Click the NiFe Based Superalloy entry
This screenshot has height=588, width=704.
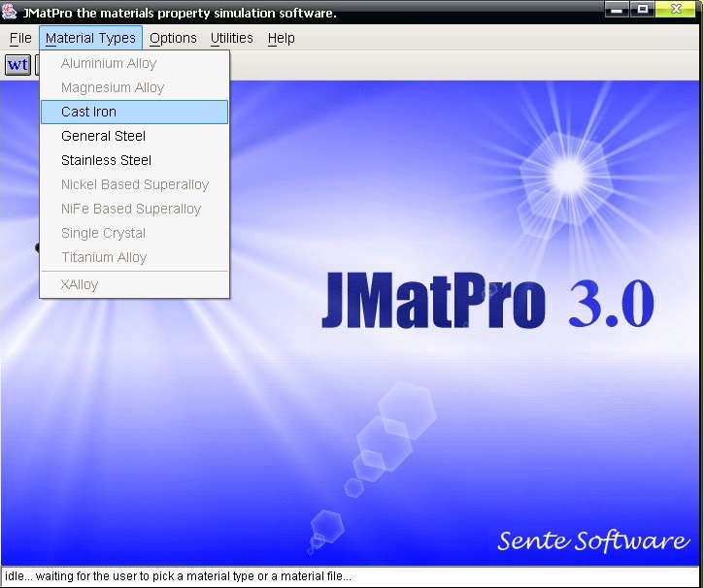pyautogui.click(x=134, y=209)
